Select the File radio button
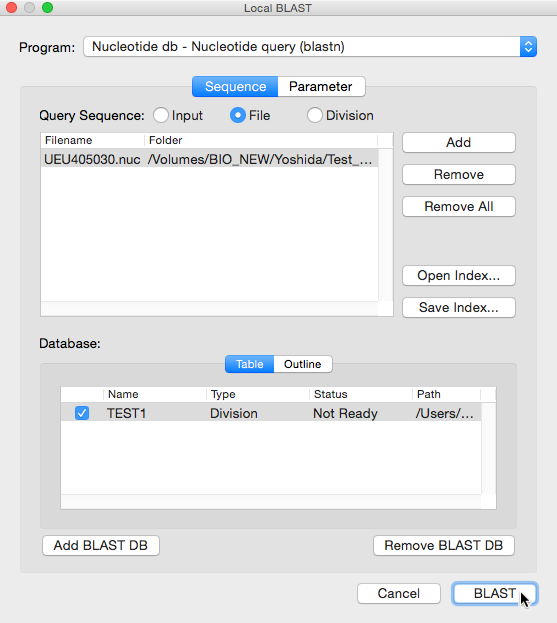The image size is (557, 623). 238,116
